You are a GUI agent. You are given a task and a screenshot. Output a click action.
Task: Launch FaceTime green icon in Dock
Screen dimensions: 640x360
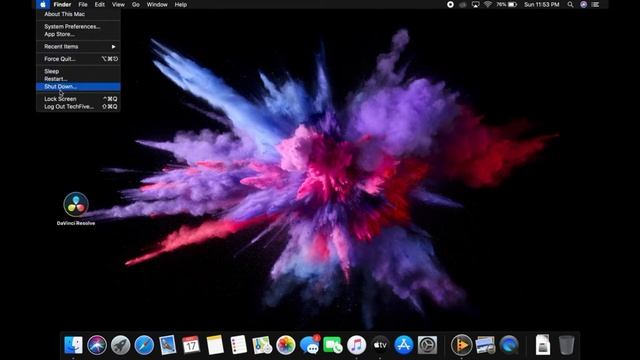[x=333, y=345]
